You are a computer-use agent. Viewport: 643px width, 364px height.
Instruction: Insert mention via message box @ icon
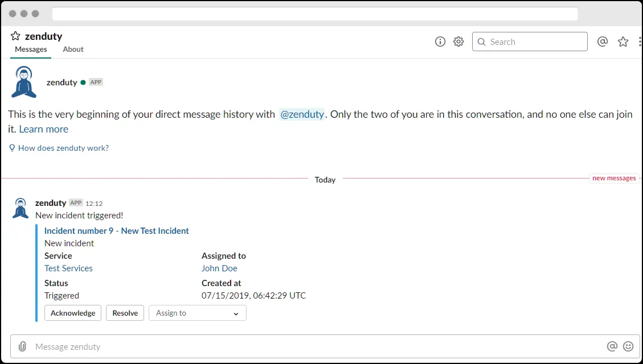click(612, 346)
